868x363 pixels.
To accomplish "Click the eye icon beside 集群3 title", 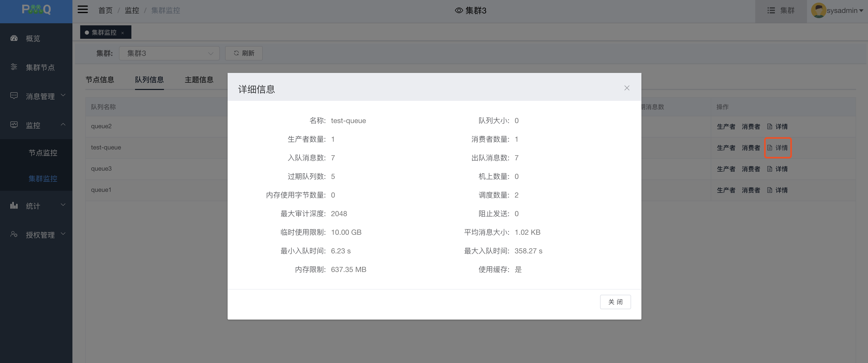I will [459, 10].
